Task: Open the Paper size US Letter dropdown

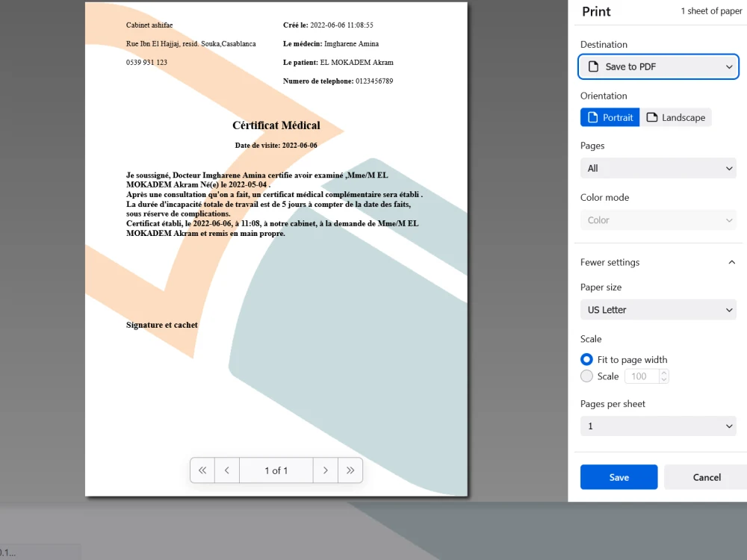Action: [658, 309]
